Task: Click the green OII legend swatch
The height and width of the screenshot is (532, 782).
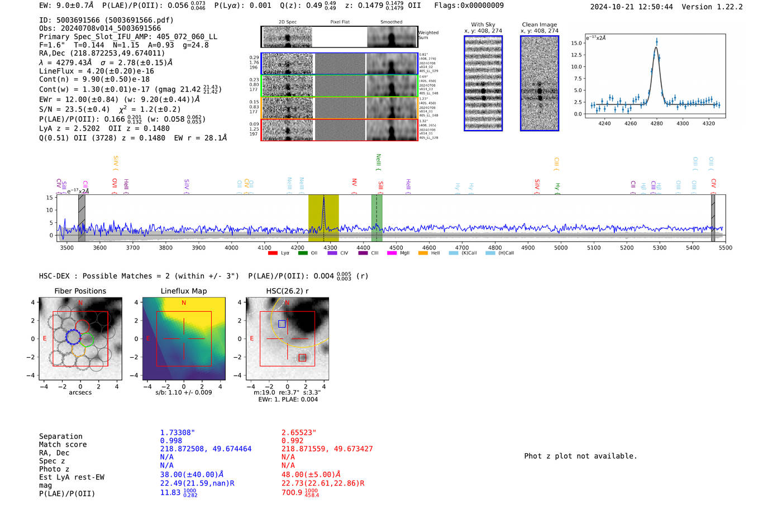Action: (x=303, y=253)
